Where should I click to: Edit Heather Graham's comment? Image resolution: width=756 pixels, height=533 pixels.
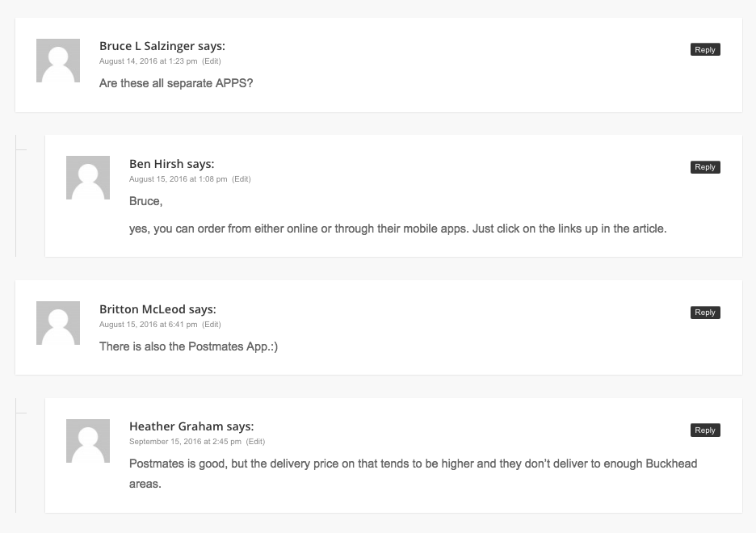(x=255, y=442)
